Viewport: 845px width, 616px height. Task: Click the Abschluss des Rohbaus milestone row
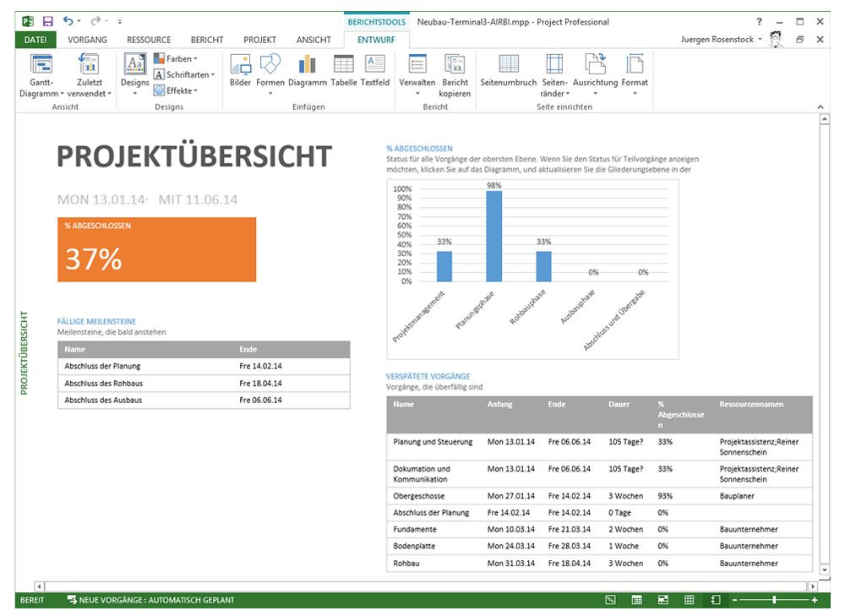point(204,383)
